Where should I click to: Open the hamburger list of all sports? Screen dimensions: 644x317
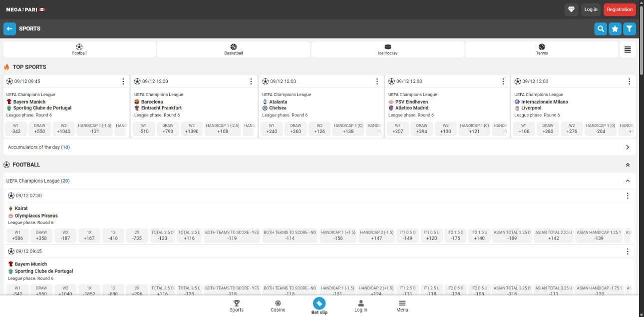pyautogui.click(x=628, y=49)
